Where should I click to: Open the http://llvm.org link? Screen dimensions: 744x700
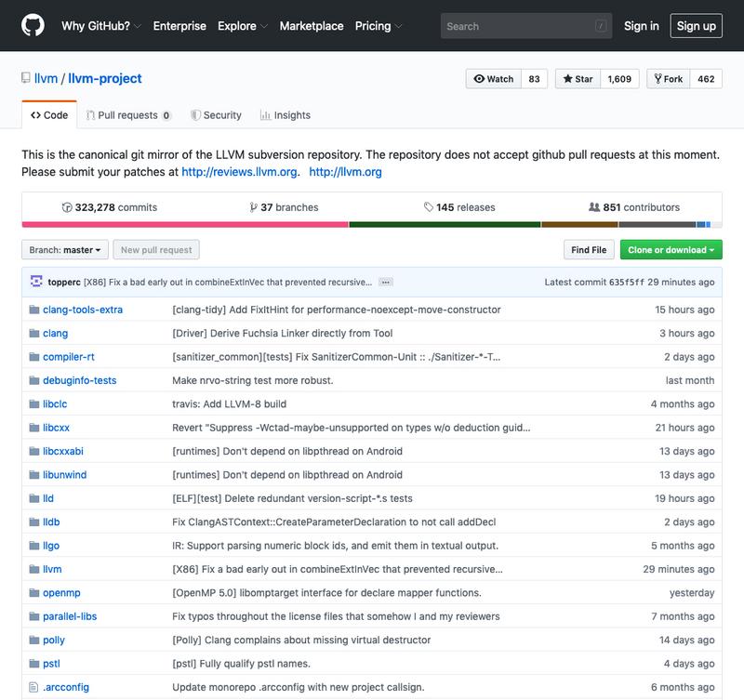(345, 172)
